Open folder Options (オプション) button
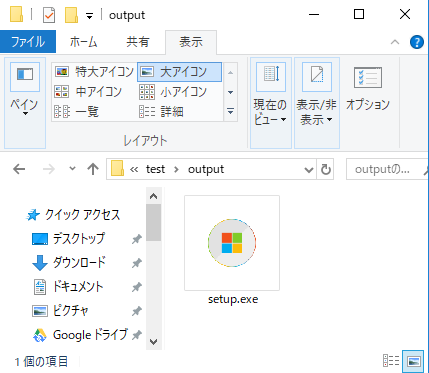 tap(368, 88)
